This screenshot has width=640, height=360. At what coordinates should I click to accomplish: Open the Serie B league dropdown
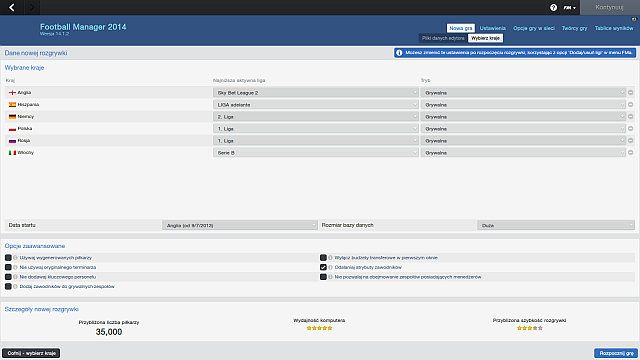tap(316, 153)
